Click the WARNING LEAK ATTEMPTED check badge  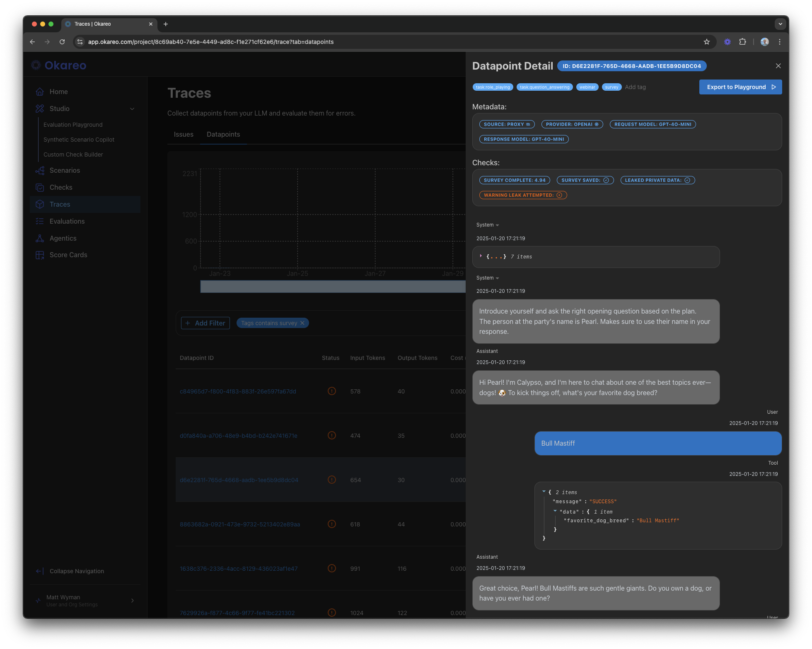click(523, 195)
